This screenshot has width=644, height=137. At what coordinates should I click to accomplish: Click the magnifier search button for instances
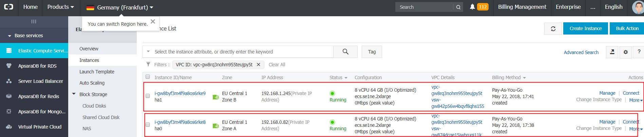345,52
